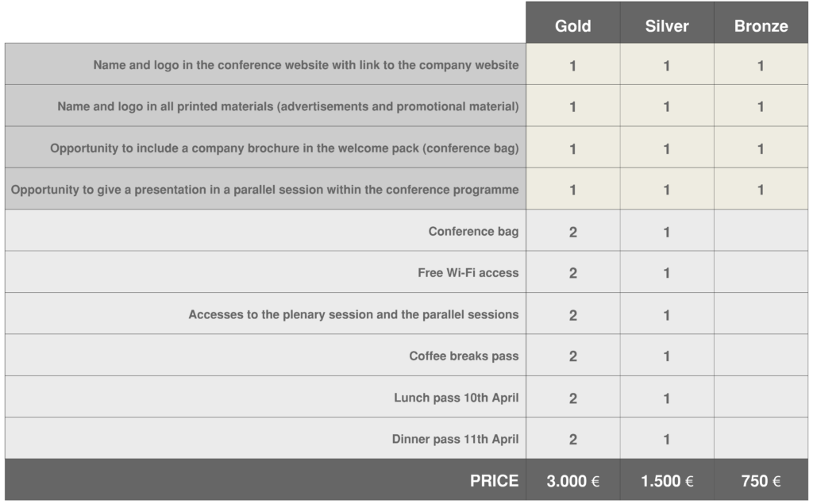This screenshot has width=813, height=504.
Task: Click the Bronze price 750 € cell
Action: coord(761,481)
